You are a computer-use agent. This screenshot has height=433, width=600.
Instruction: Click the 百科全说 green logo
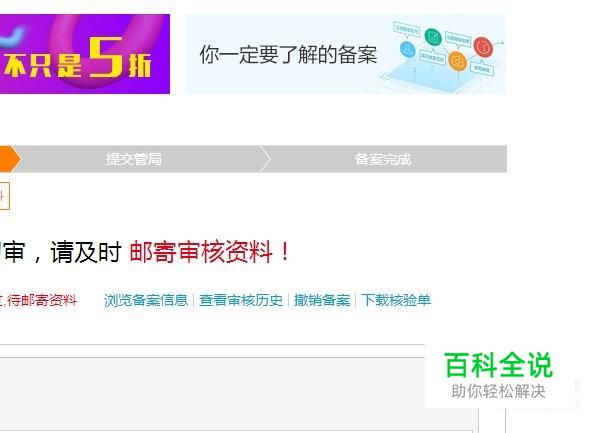point(498,365)
